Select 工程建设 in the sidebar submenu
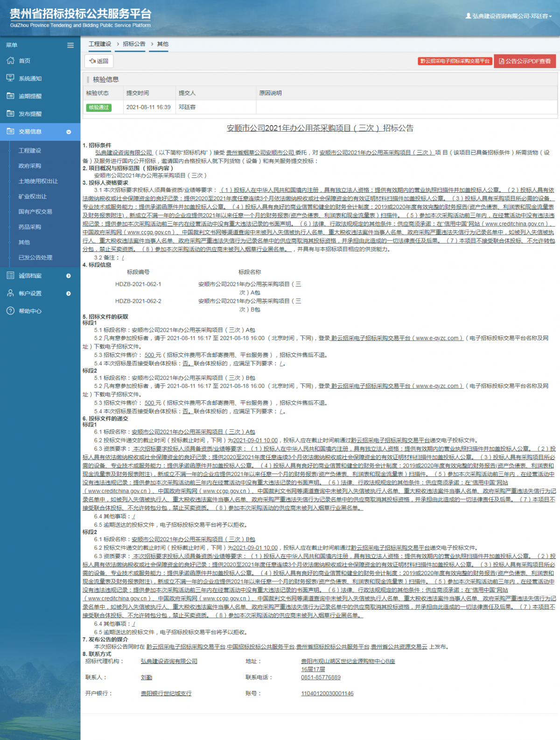The image size is (560, 740). point(30,151)
